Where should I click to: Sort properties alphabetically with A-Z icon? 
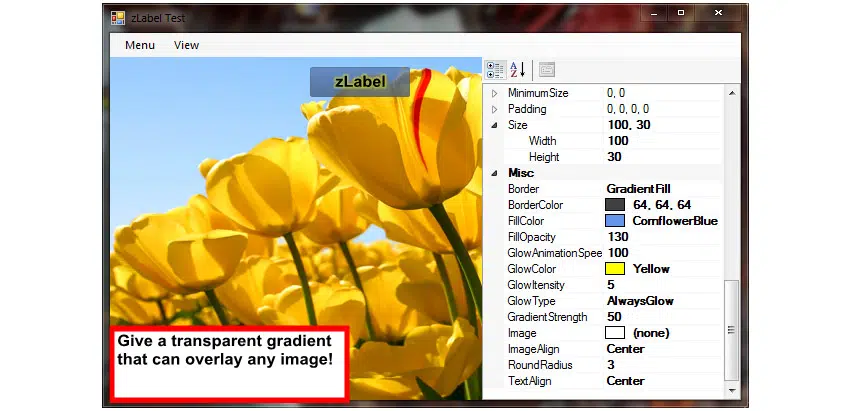(518, 70)
